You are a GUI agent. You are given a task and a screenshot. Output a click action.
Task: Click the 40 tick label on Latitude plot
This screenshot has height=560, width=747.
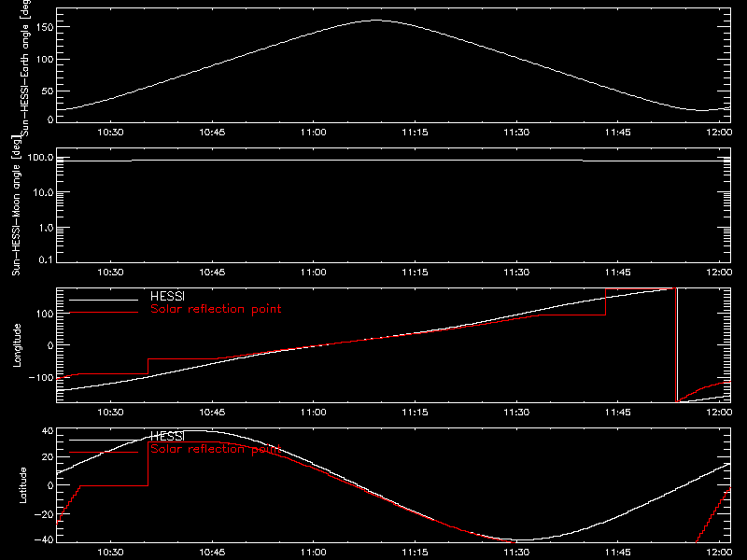(x=48, y=431)
